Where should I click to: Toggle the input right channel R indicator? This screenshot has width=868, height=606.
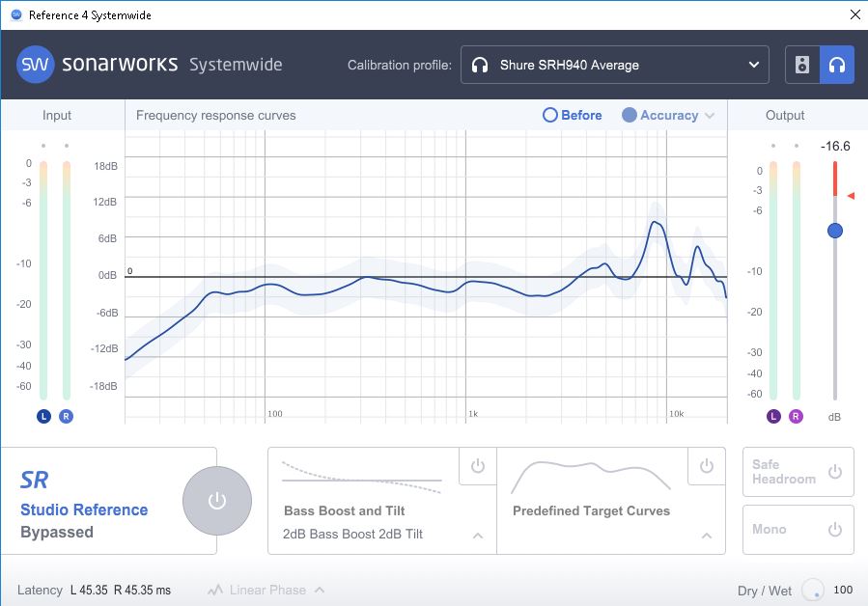point(66,416)
